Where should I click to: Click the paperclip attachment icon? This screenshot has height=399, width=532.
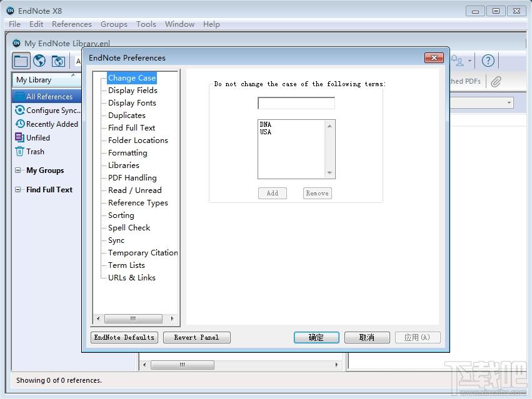[496, 82]
